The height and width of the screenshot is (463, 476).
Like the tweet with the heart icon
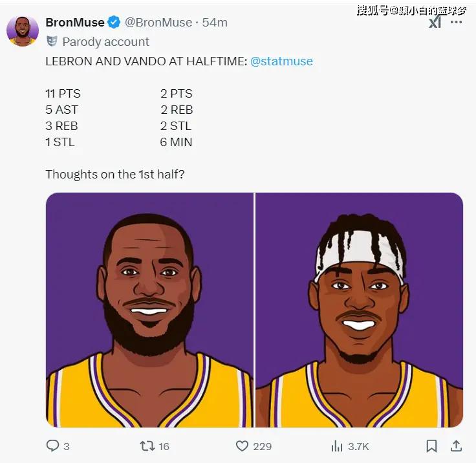pyautogui.click(x=242, y=446)
